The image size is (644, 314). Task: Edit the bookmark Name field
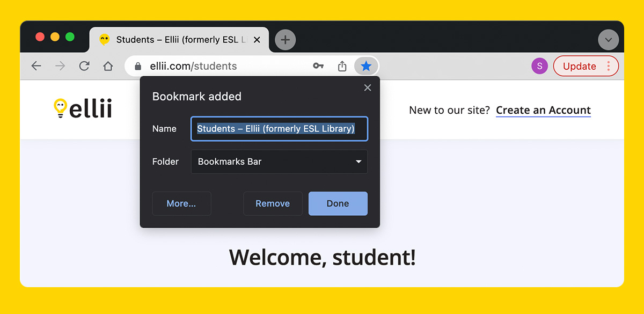(x=280, y=129)
